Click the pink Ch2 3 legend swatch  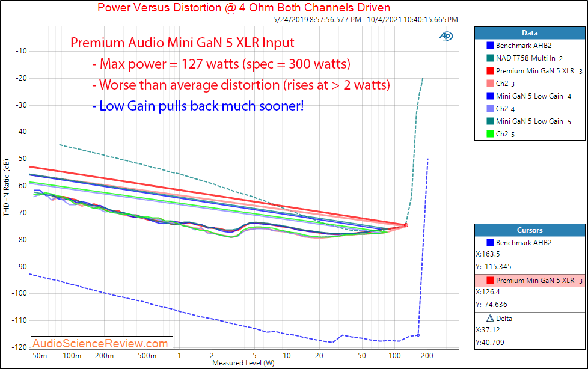(x=490, y=84)
